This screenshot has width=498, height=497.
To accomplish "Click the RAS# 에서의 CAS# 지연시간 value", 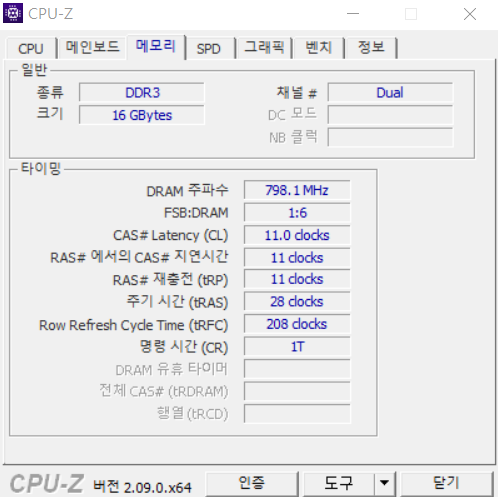I will [x=297, y=257].
